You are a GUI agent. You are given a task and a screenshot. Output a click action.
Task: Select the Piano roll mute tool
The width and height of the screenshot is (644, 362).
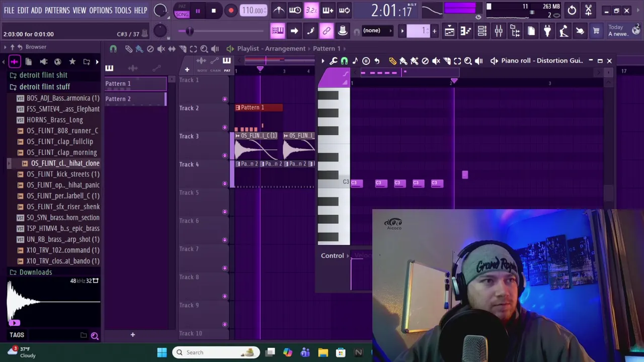(436, 61)
